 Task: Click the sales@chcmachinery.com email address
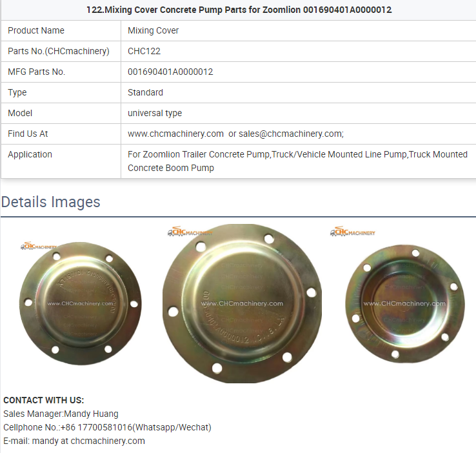290,134
